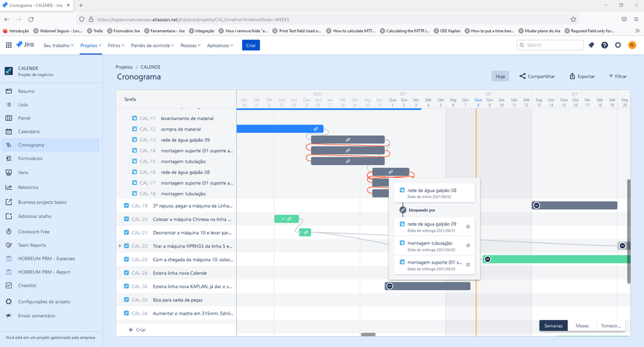Screen dimensions: 644x347
Task: Click the Hoje button
Action: point(500,76)
